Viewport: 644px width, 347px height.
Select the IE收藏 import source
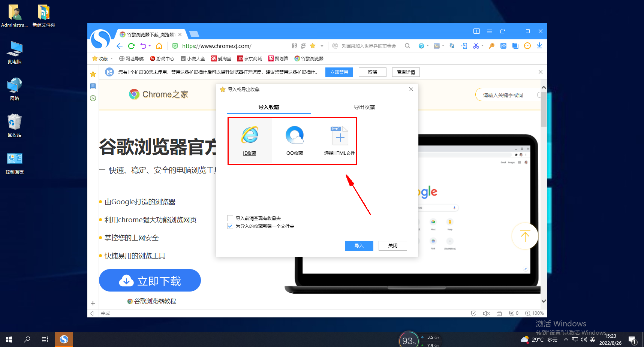coord(250,141)
